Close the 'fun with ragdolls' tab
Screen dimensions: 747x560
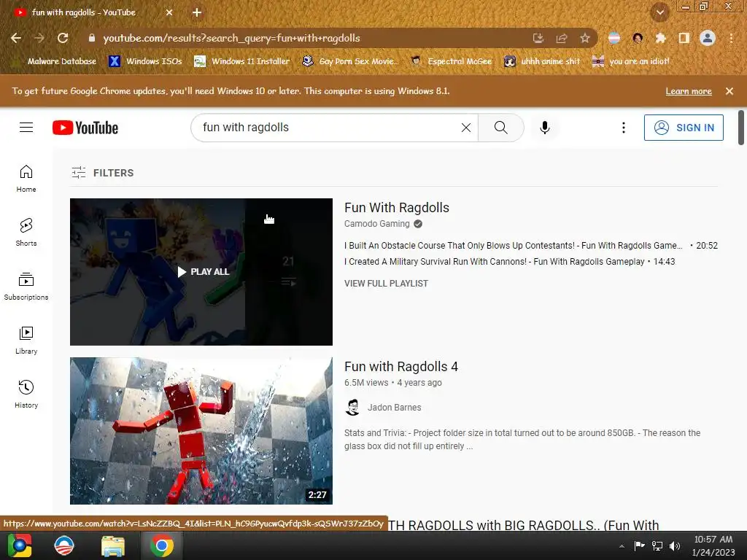pos(169,12)
